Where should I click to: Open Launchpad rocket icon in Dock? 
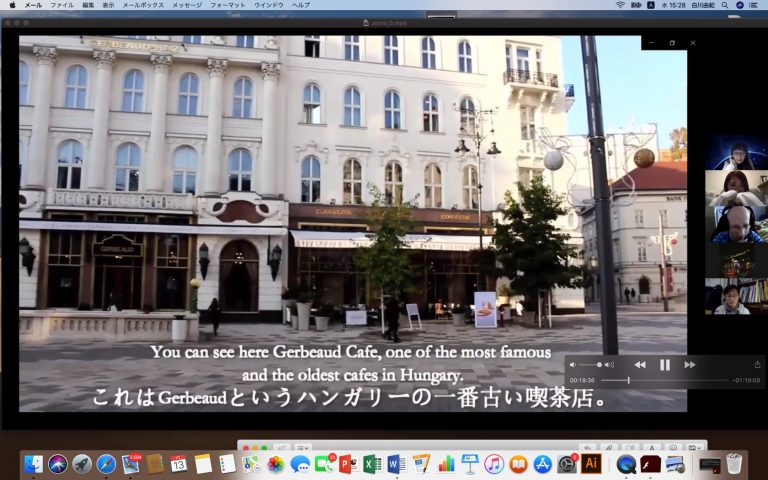(x=82, y=463)
